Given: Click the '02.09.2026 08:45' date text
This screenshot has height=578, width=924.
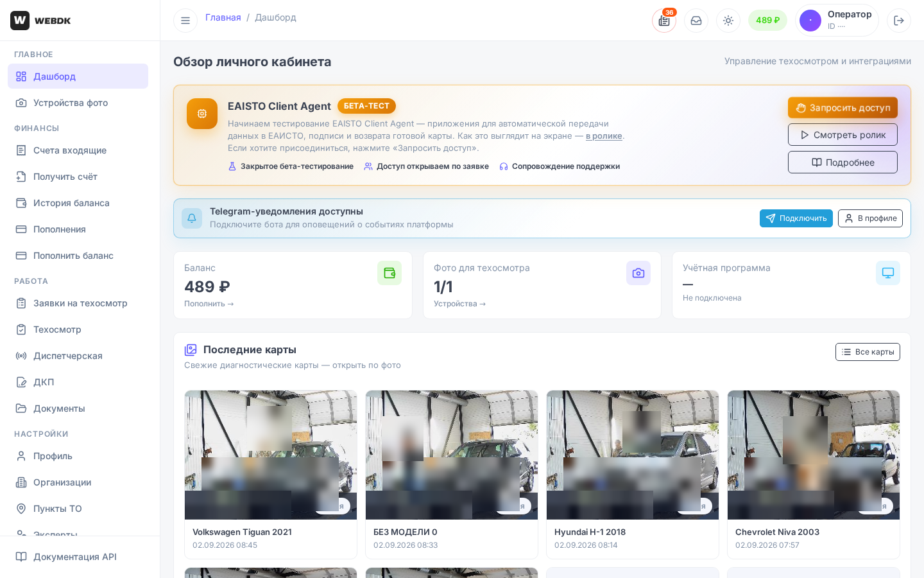Looking at the screenshot, I should 225,545.
